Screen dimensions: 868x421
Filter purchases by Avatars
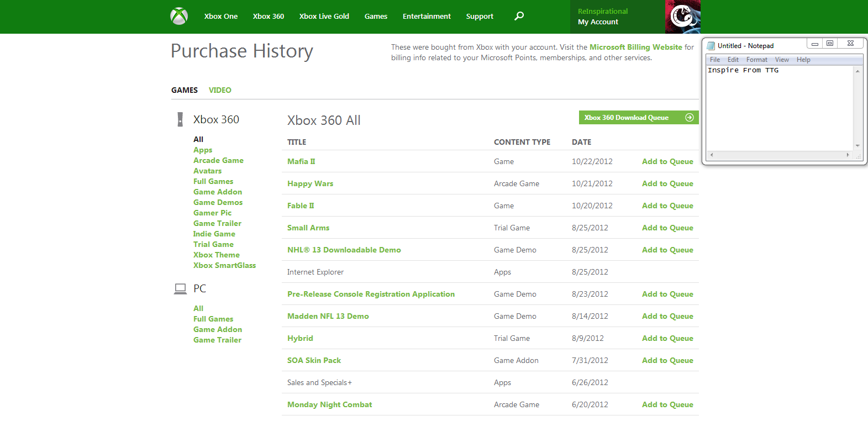click(x=207, y=171)
